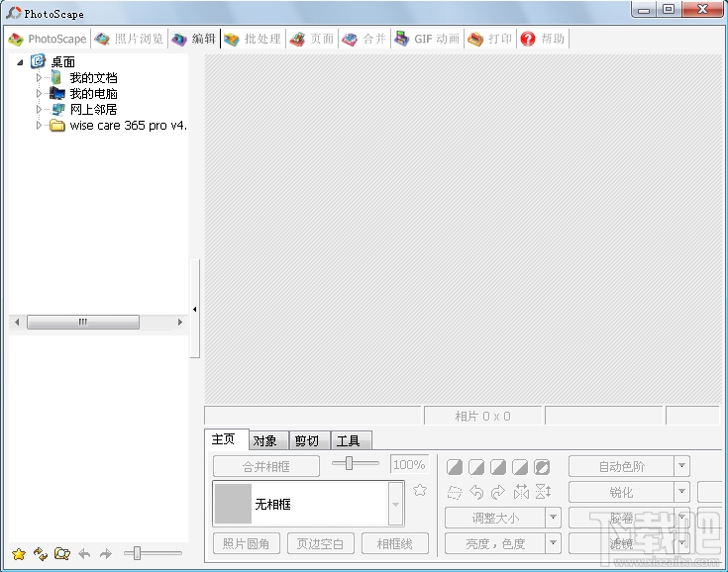The height and width of the screenshot is (572, 728).
Task: Open the 亮度，色度 dropdown arrow
Action: [x=553, y=543]
